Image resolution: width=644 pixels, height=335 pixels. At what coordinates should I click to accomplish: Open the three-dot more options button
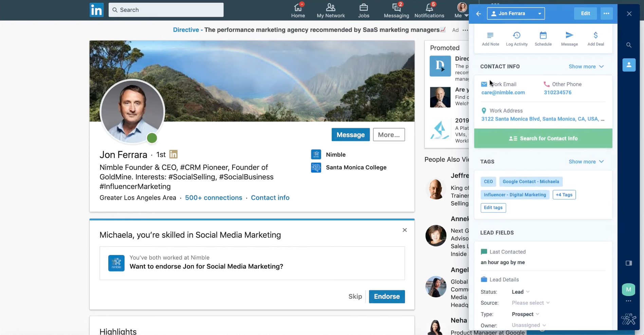(606, 14)
